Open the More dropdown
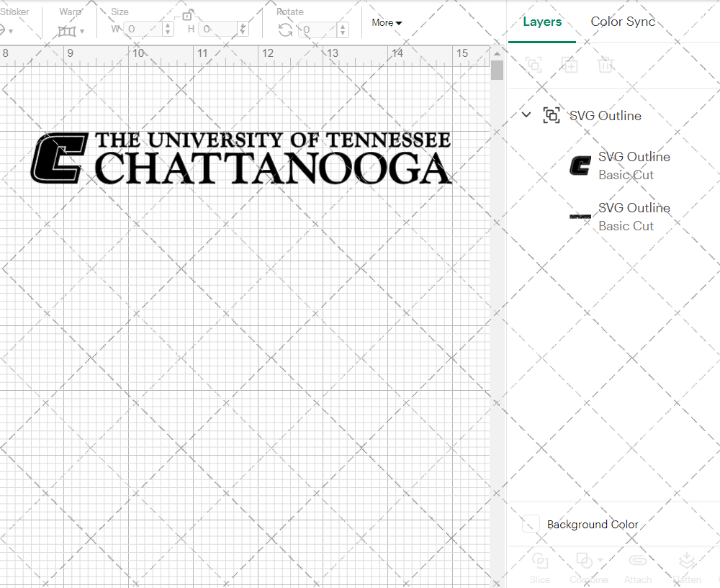Viewport: 720px width, 588px height. pos(387,22)
